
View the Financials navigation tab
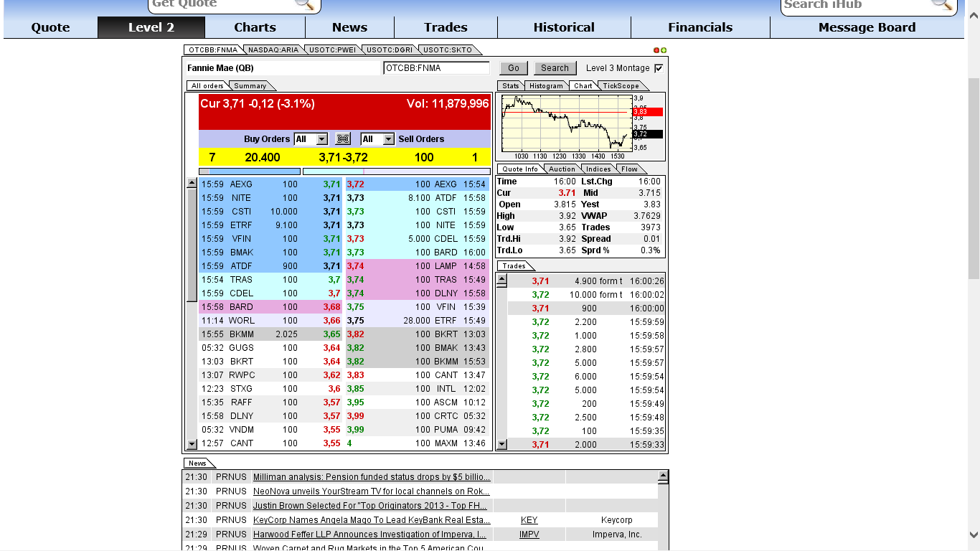pos(700,27)
